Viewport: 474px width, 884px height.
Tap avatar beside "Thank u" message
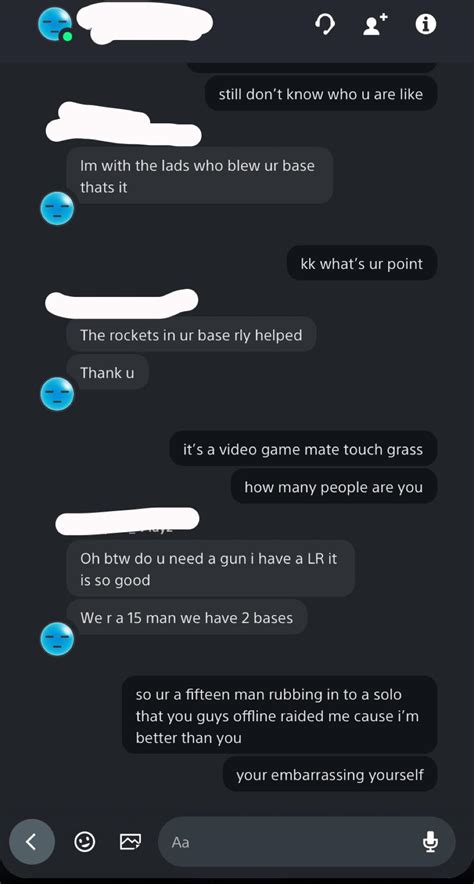(x=57, y=394)
